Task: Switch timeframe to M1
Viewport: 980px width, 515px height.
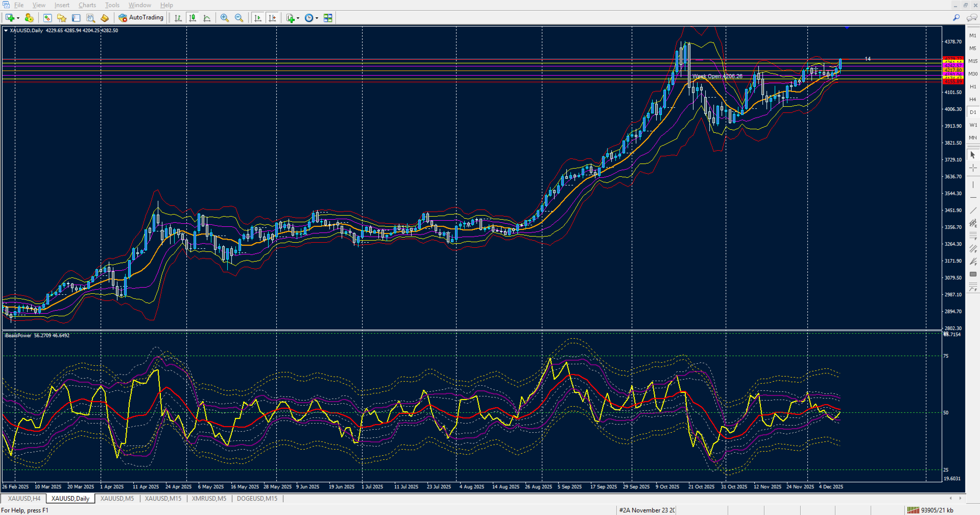Action: [x=973, y=36]
